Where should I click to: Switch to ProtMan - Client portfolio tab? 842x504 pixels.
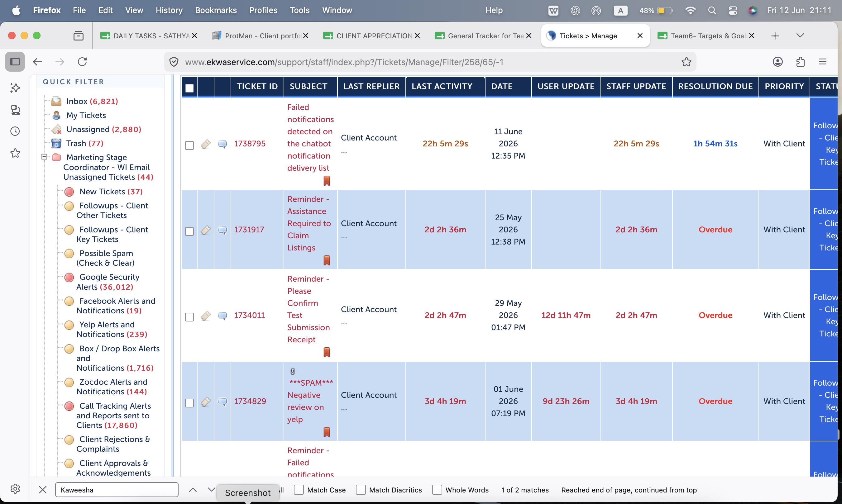[x=260, y=36]
